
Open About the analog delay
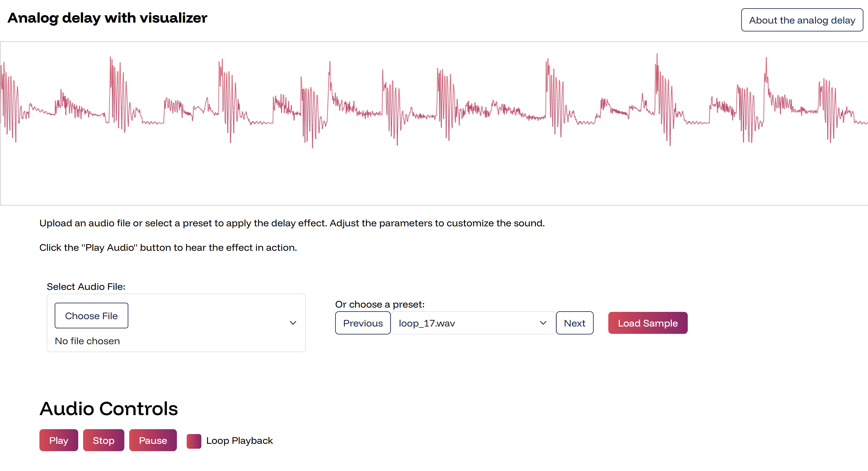[x=802, y=20]
